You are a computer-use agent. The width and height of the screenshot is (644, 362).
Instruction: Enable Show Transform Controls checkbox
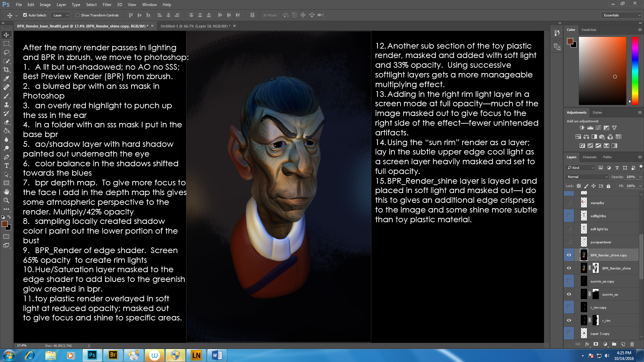78,15
